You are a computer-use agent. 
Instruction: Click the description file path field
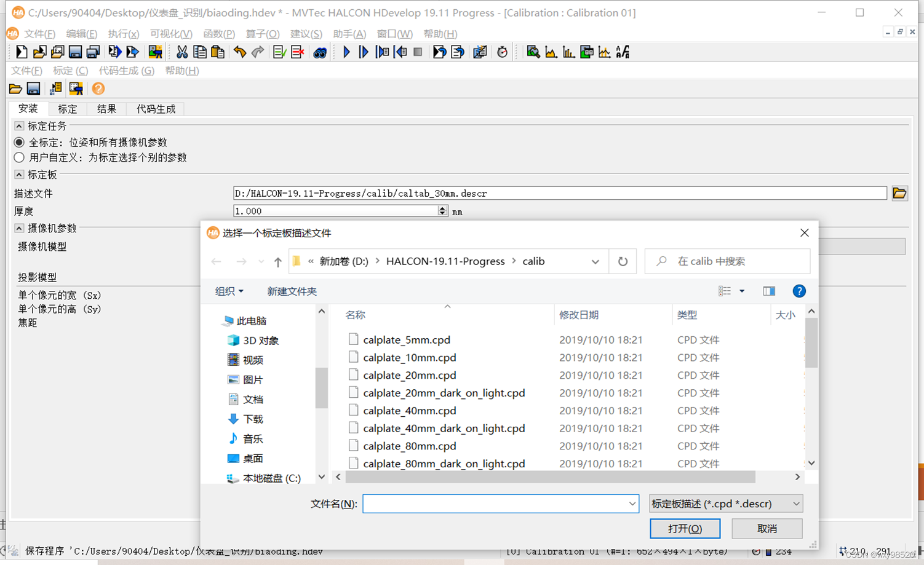pyautogui.click(x=560, y=193)
